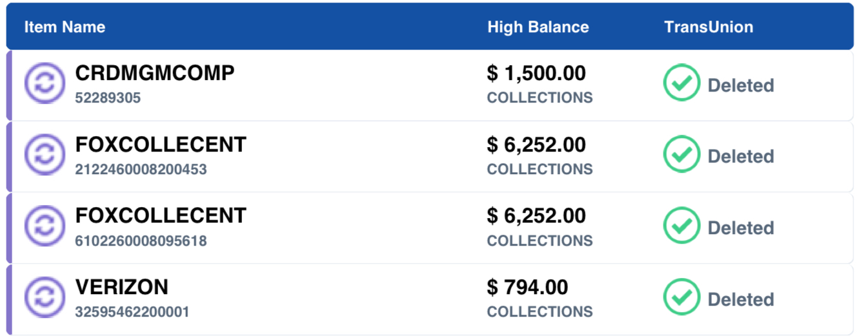The width and height of the screenshot is (868, 336).
Task: Click the Deleted status in VERIZON row
Action: pyautogui.click(x=741, y=299)
